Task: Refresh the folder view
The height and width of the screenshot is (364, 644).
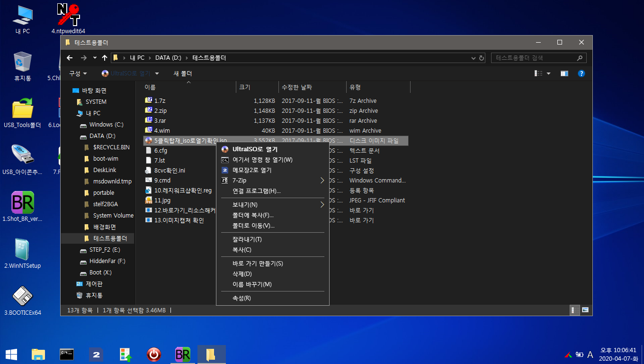Action: (x=482, y=58)
